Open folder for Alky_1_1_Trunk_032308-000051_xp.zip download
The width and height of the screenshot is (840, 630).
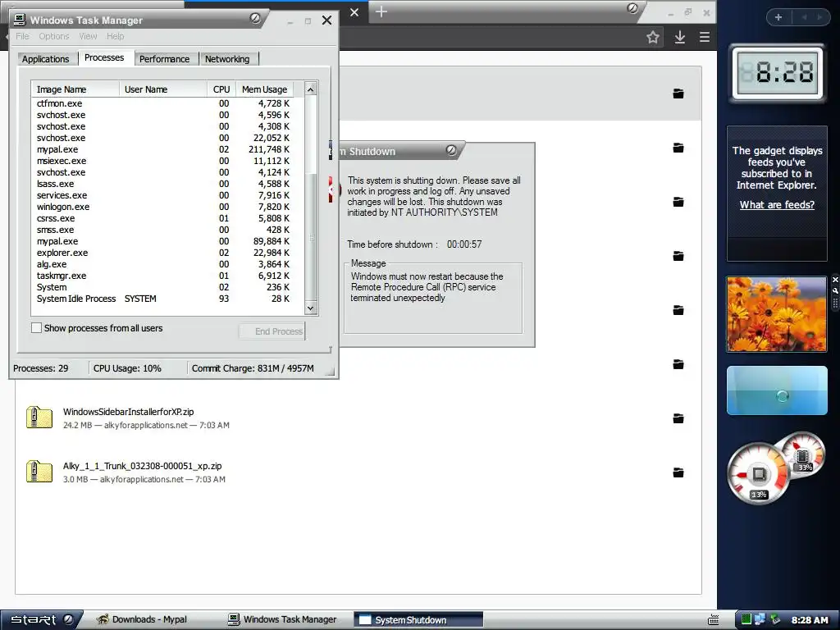678,472
